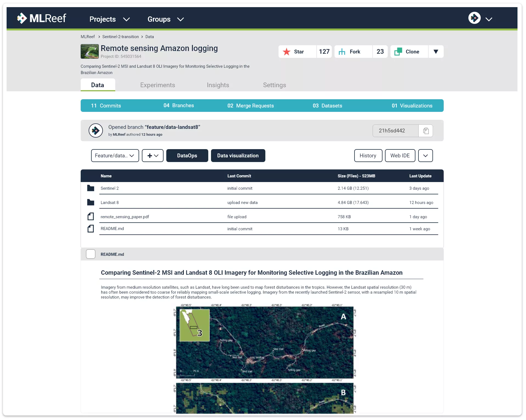Click the green Clone icon
The height and width of the screenshot is (420, 526).
(398, 52)
